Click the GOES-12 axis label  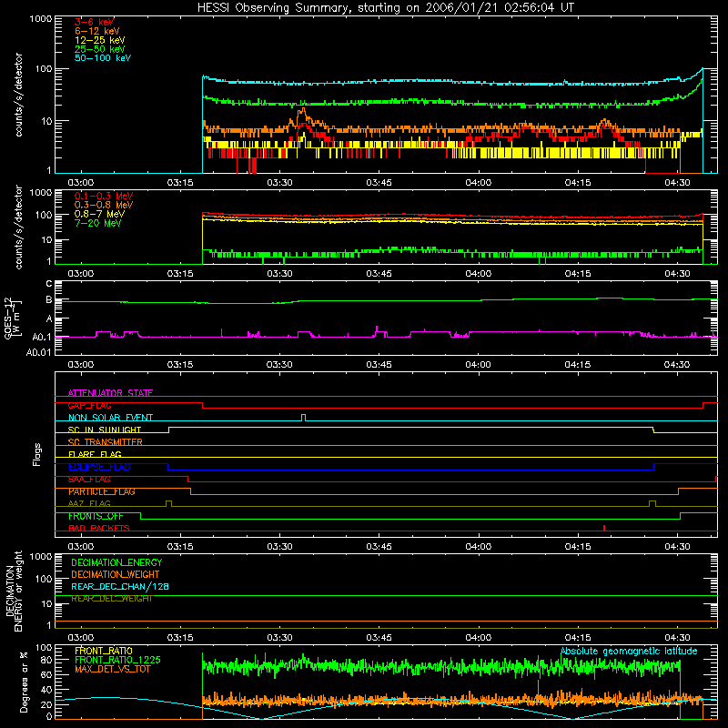[x=8, y=318]
